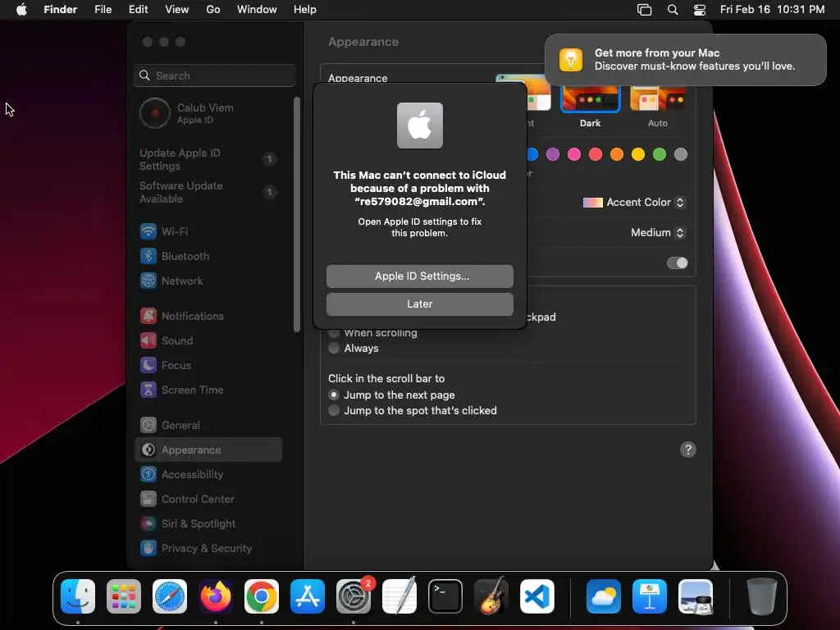This screenshot has width=840, height=630.
Task: Choose the purple accent color
Action: (x=552, y=154)
